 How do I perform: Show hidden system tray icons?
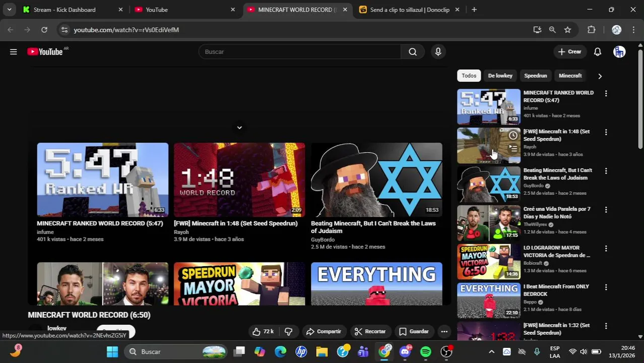tap(492, 351)
